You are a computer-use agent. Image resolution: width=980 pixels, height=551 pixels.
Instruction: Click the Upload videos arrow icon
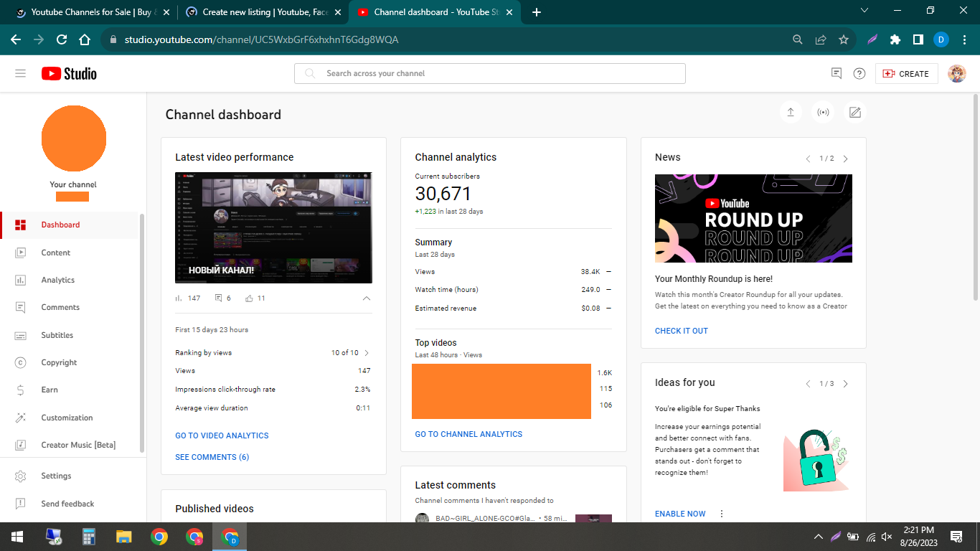point(790,113)
